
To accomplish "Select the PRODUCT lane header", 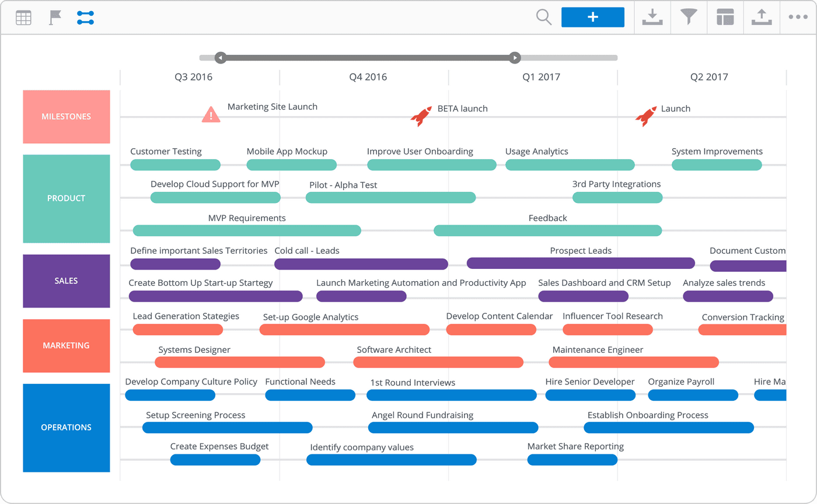I will coord(67,198).
